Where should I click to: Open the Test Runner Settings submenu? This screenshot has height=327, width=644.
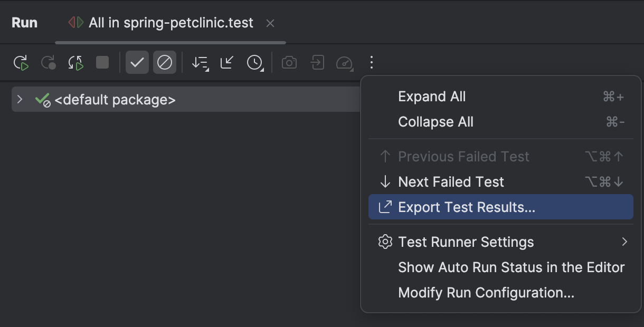pos(466,242)
